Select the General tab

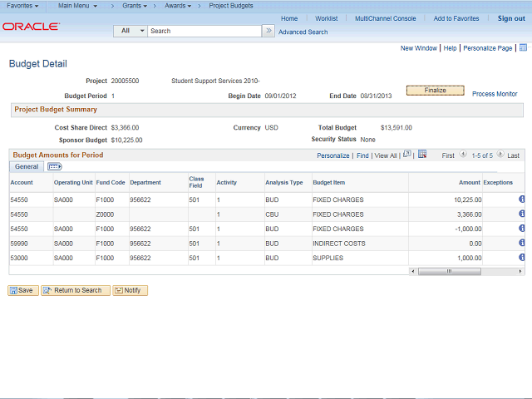(27, 167)
